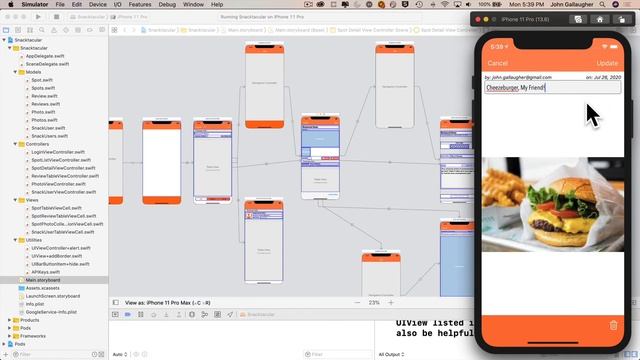This screenshot has width=640, height=360.
Task: Open Debug View Hierarchy icon
Action: click(x=192, y=314)
